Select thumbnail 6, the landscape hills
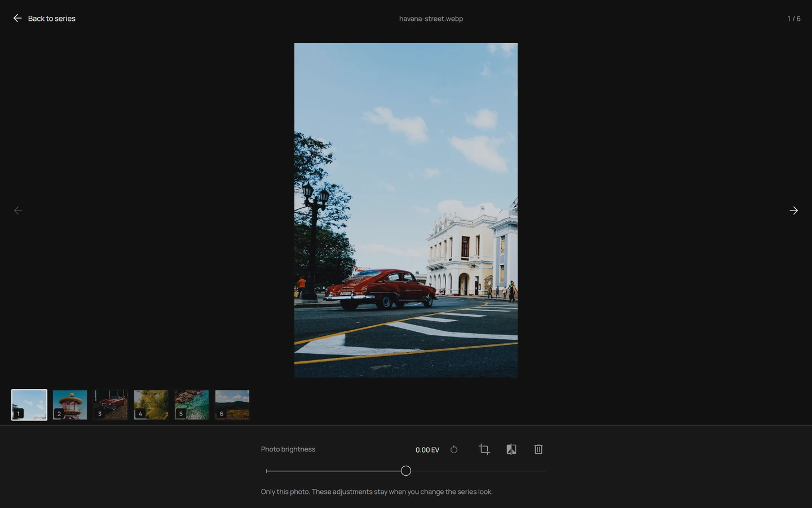Viewport: 812px width, 508px height. 232,405
